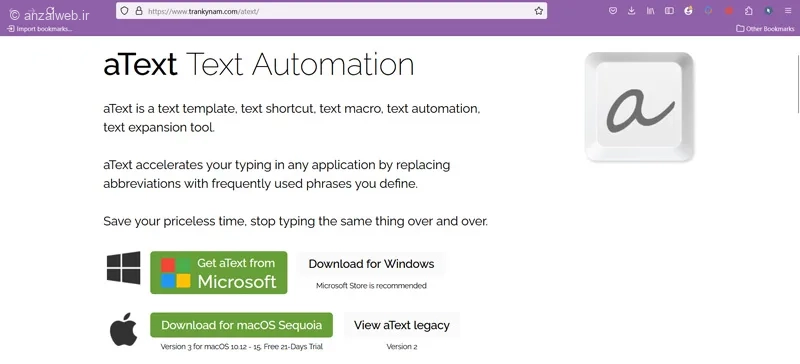The image size is (800, 364).
Task: Click the red circle extension icon
Action: 729,11
